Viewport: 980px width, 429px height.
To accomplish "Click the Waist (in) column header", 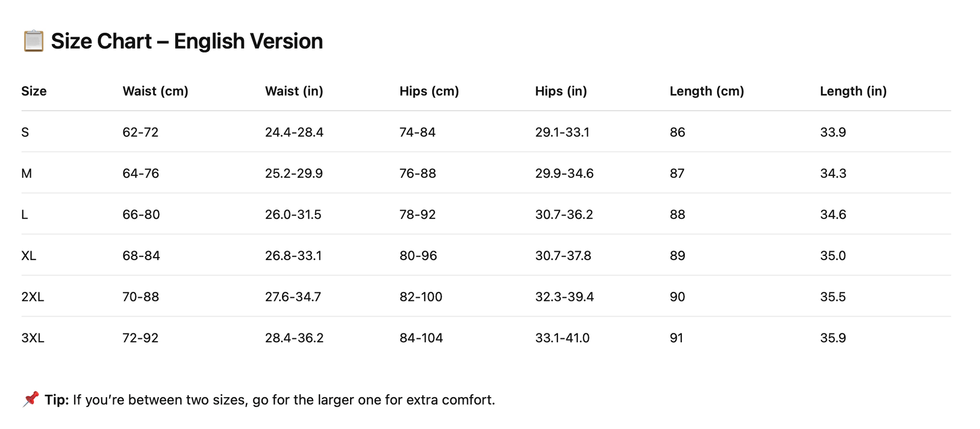I will click(x=294, y=91).
